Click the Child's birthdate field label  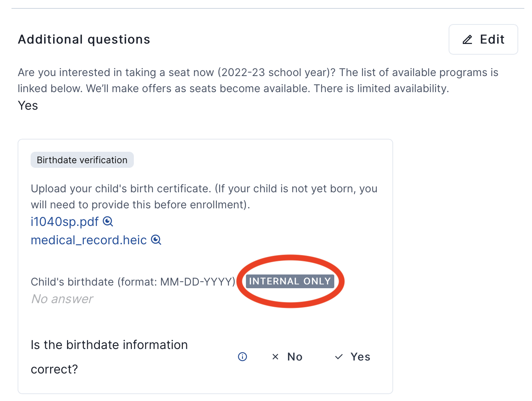click(x=133, y=282)
